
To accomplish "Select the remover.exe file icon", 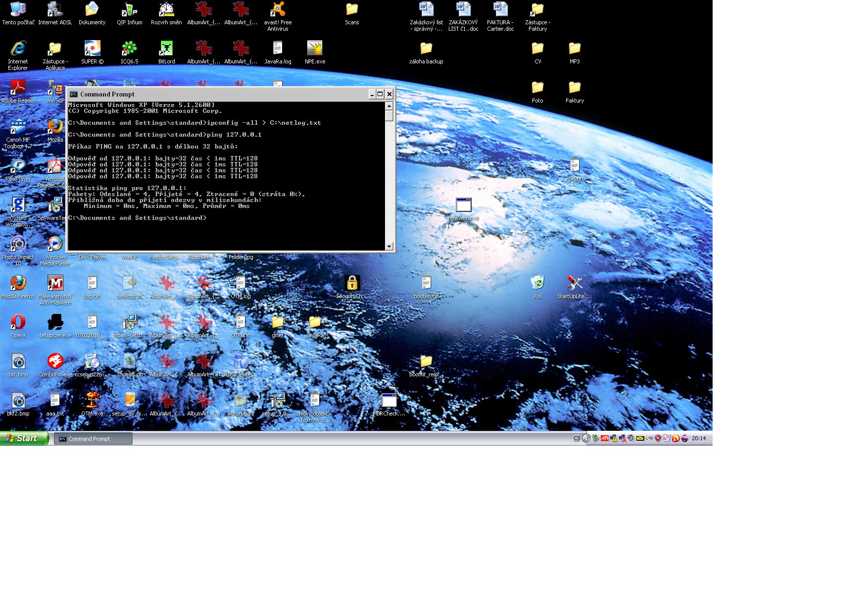I will tap(463, 205).
